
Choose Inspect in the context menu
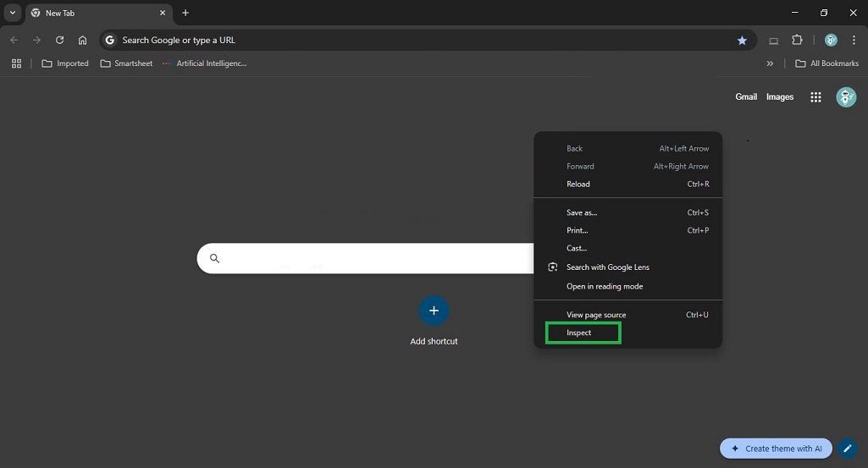click(x=628, y=333)
